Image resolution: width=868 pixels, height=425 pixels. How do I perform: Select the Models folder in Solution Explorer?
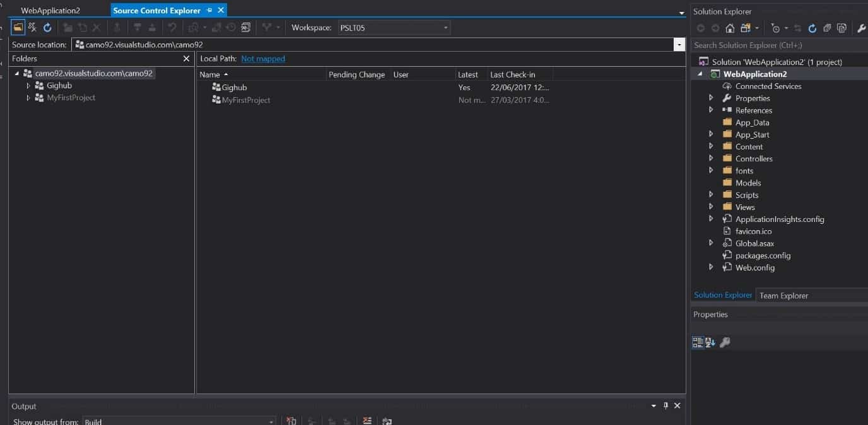point(748,183)
